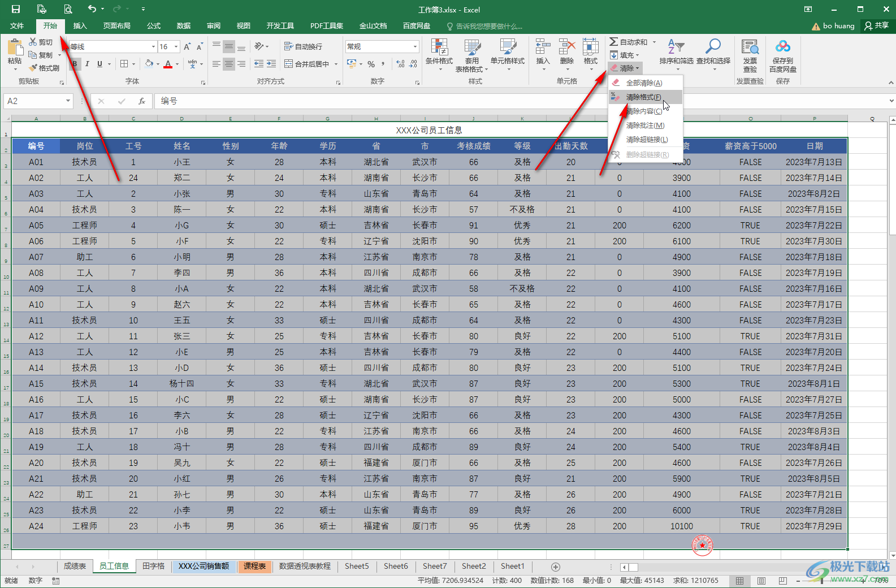896x588 pixels.
Task: Open Format as Table (套用表格格式)
Action: pyautogui.click(x=472, y=55)
